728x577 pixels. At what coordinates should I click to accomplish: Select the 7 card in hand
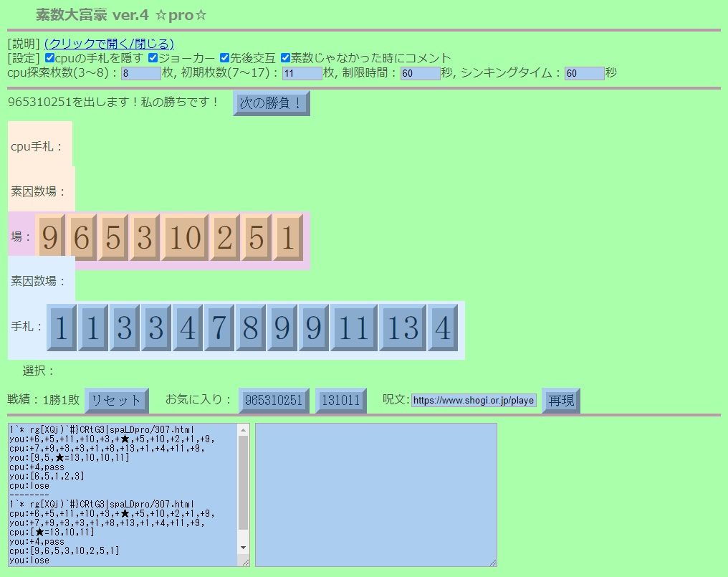click(x=219, y=328)
